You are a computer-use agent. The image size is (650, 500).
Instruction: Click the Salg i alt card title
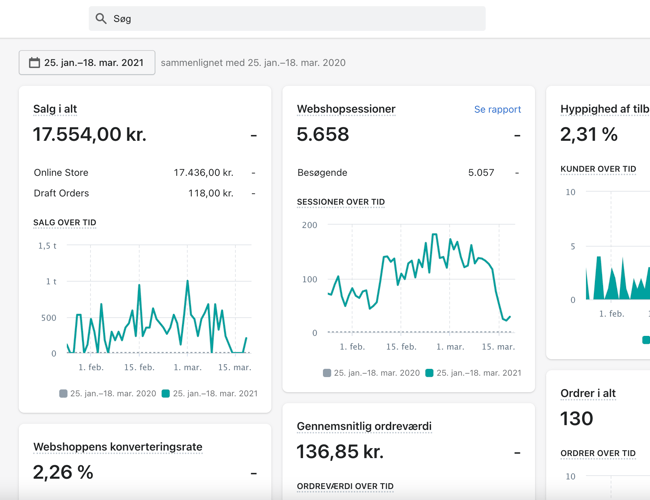click(55, 109)
